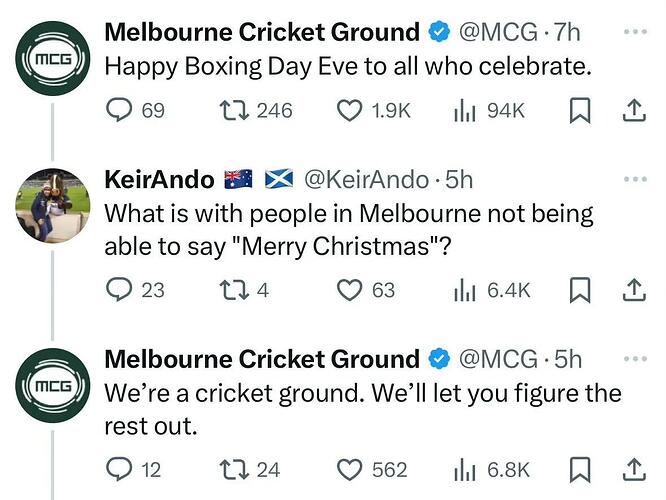Reply to the cricket ground response tweet
The width and height of the screenshot is (666, 500).
pos(133,470)
